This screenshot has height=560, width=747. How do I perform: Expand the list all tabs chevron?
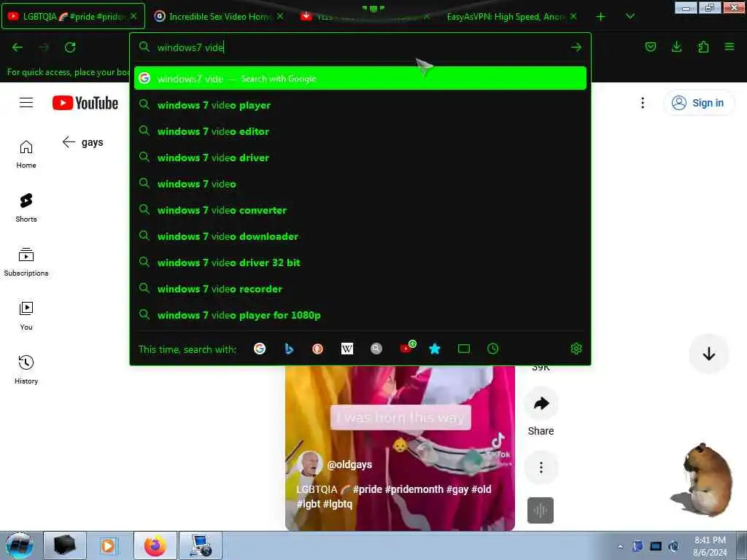coord(630,16)
